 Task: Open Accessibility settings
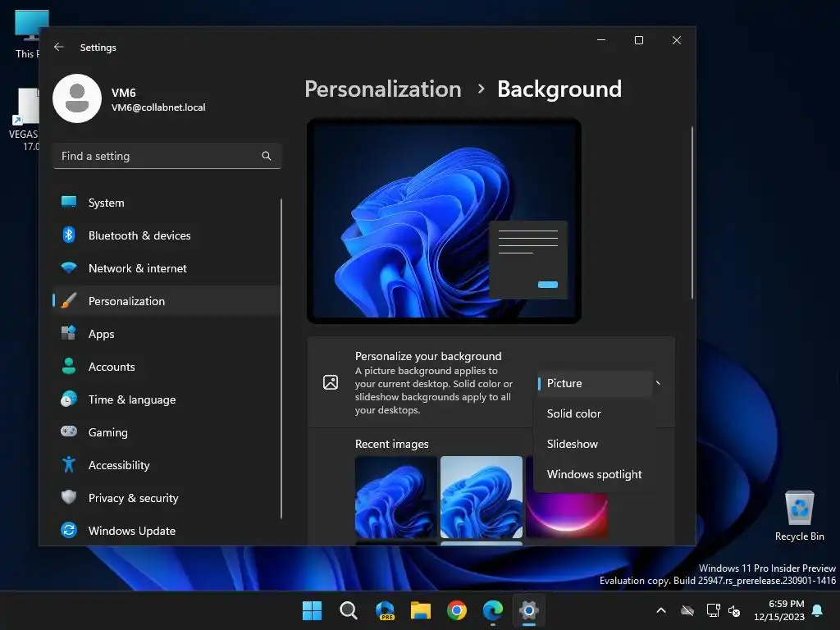pyautogui.click(x=166, y=465)
